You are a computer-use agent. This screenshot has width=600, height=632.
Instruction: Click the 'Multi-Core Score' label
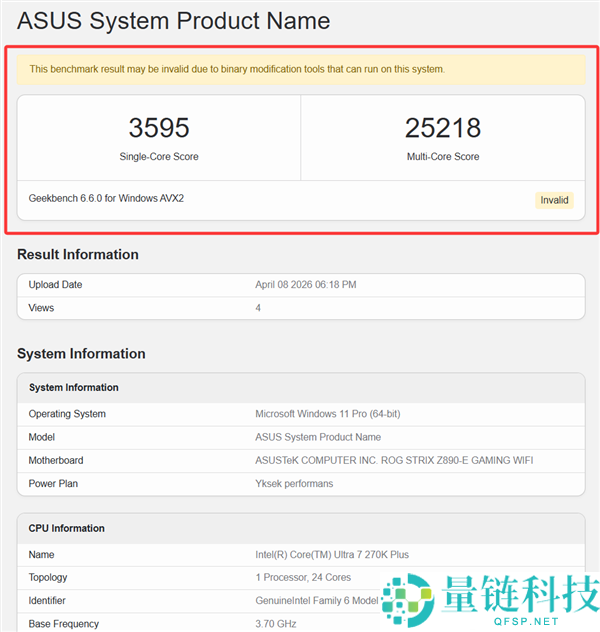(x=443, y=156)
